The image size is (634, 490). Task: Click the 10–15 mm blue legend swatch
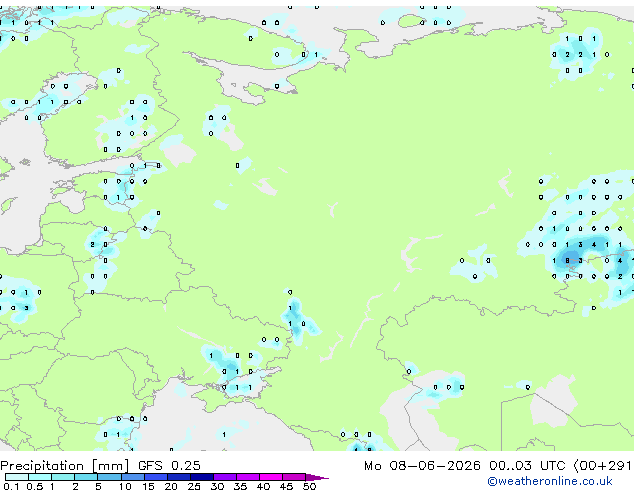point(133,477)
